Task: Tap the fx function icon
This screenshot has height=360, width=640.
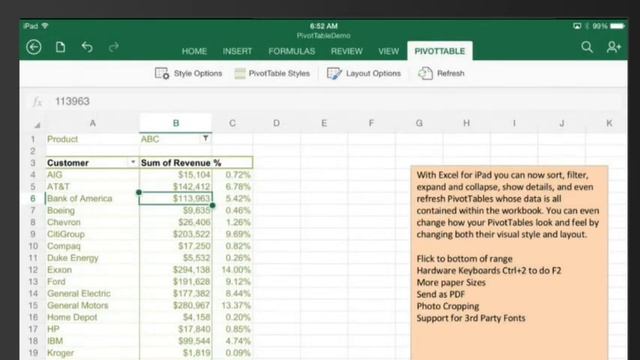Action: [x=37, y=101]
